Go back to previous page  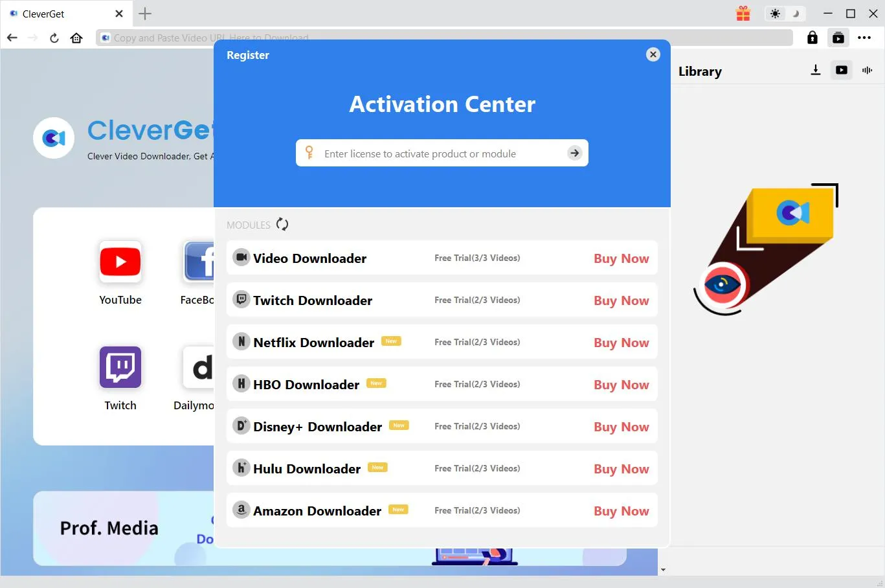12,38
